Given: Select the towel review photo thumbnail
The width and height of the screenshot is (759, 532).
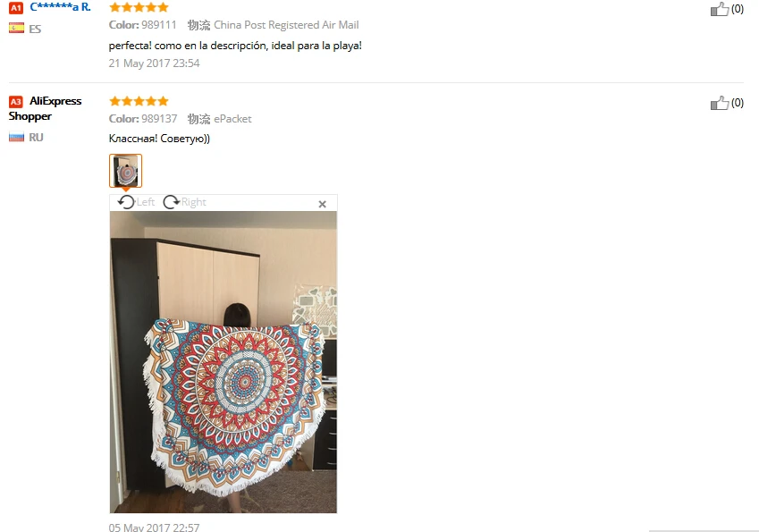Looking at the screenshot, I should [x=125, y=171].
